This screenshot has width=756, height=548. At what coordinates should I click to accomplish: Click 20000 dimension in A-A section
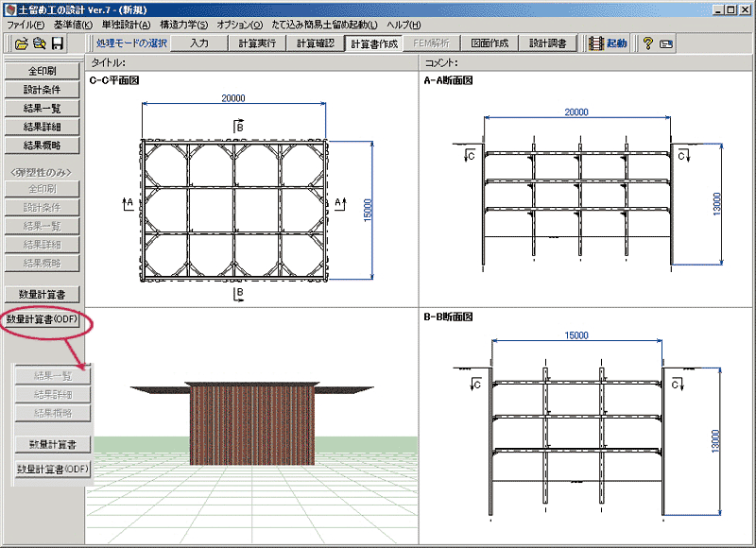(576, 112)
